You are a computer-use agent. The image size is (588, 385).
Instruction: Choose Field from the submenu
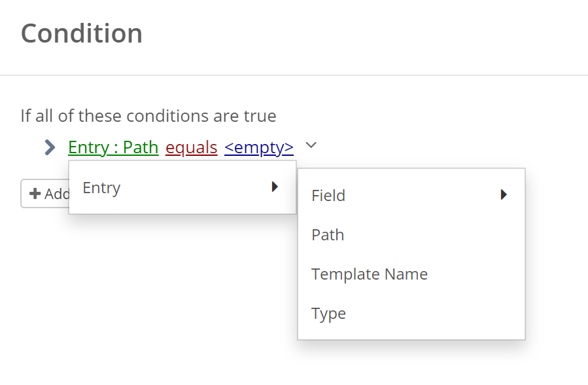tap(411, 195)
